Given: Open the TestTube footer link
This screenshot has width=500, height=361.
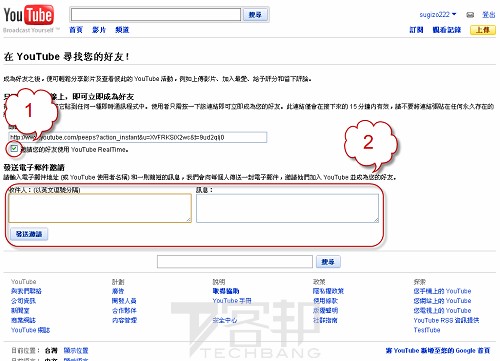Looking at the screenshot, I should [x=427, y=330].
